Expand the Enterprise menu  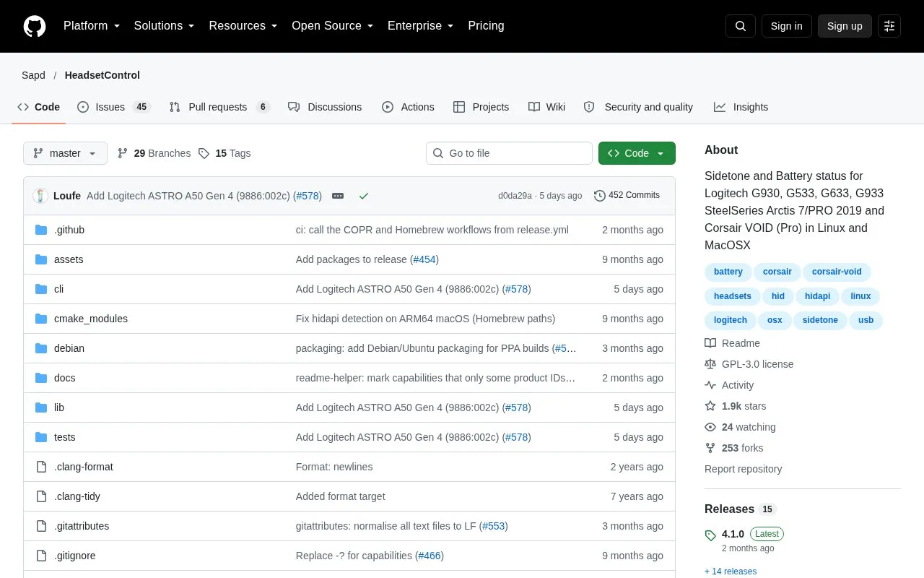coord(420,26)
